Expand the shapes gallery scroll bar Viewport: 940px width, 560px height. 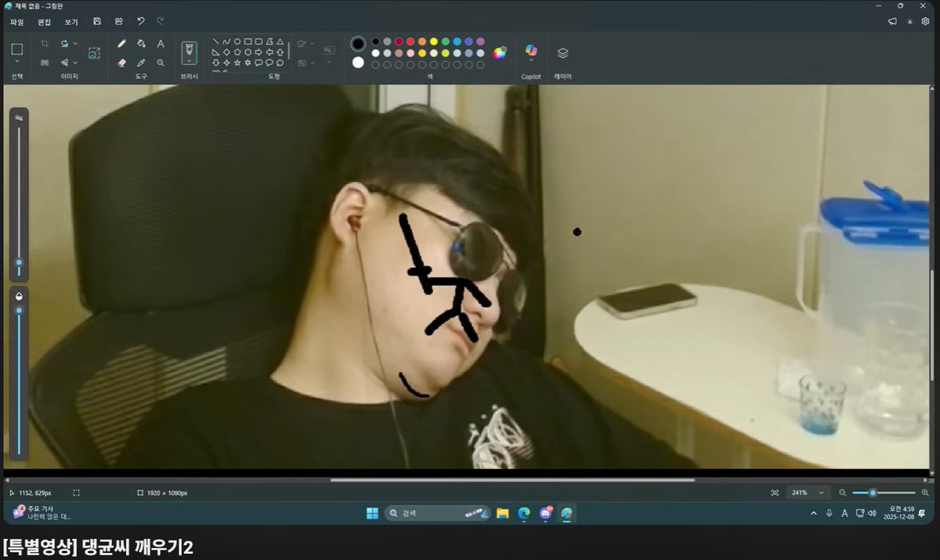(x=289, y=51)
